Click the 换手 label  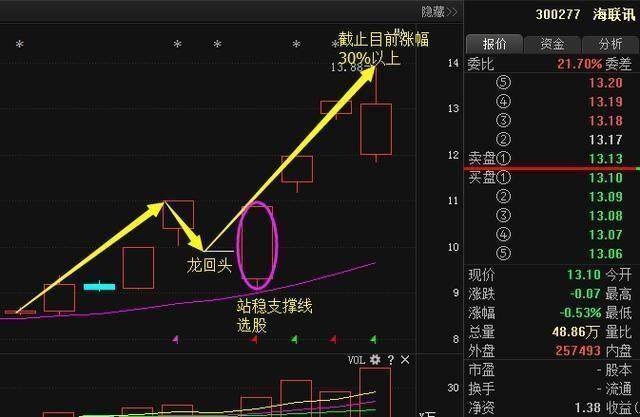[482, 388]
